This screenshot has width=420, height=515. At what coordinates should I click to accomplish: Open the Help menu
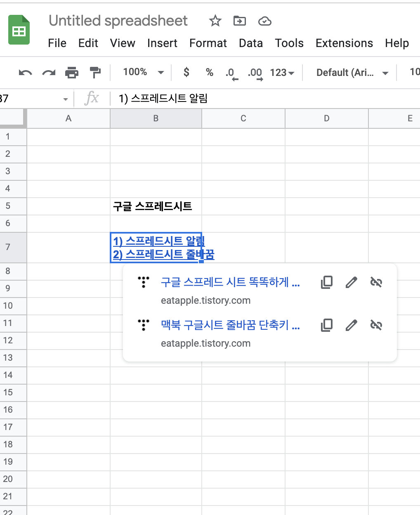[x=397, y=43]
